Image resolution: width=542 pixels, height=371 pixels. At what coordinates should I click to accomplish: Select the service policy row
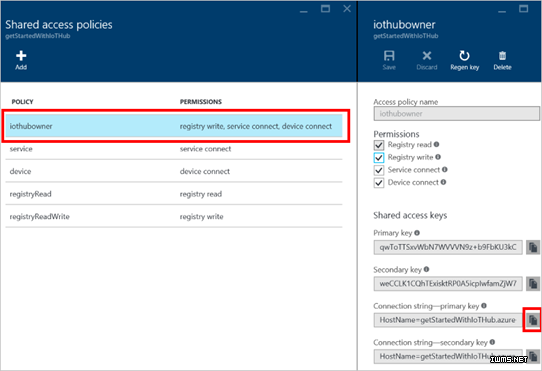(174, 149)
